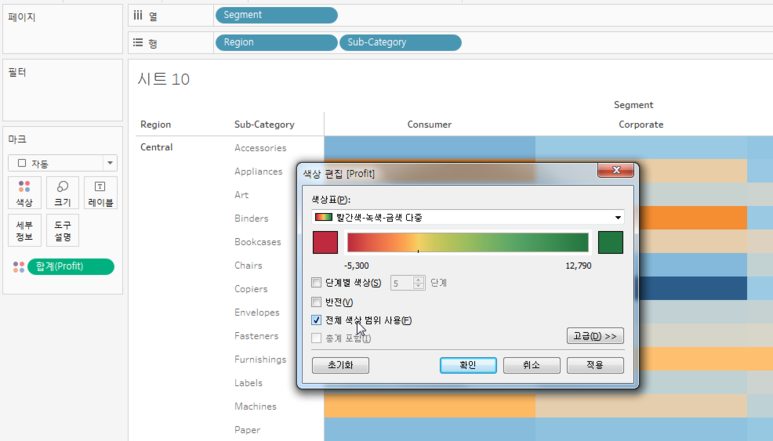The height and width of the screenshot is (441, 773).
Task: Open the Detail (세부 정보) marks card
Action: [24, 230]
